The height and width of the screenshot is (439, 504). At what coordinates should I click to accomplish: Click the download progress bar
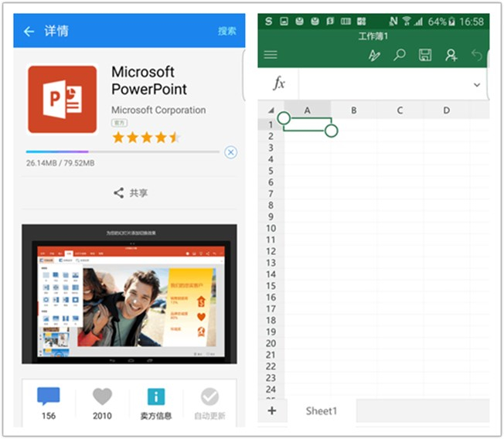(x=123, y=151)
